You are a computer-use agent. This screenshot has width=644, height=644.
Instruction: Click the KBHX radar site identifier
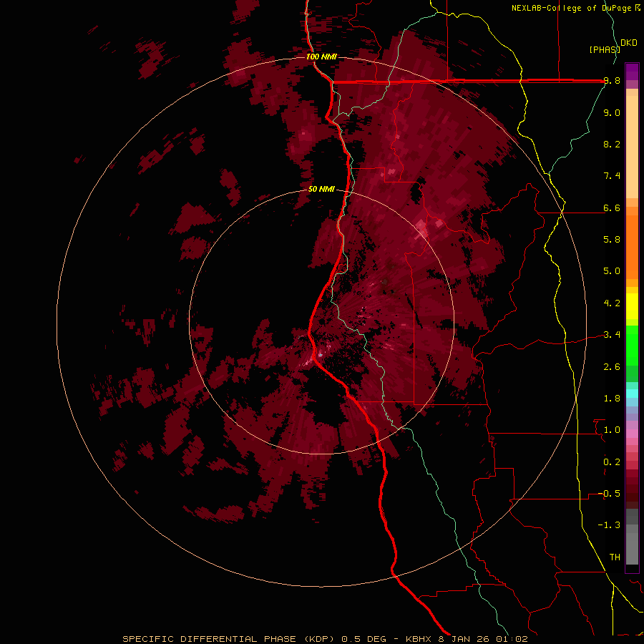click(420, 639)
